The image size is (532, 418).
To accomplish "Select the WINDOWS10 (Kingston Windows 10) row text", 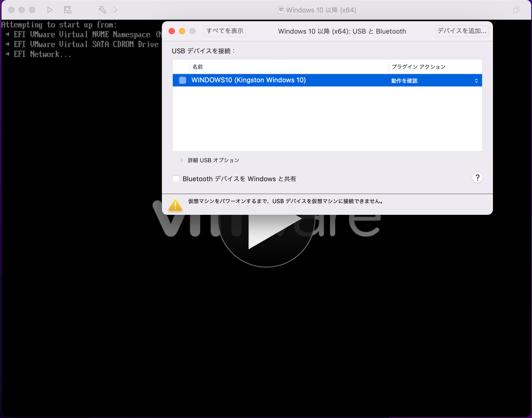I will coord(249,80).
